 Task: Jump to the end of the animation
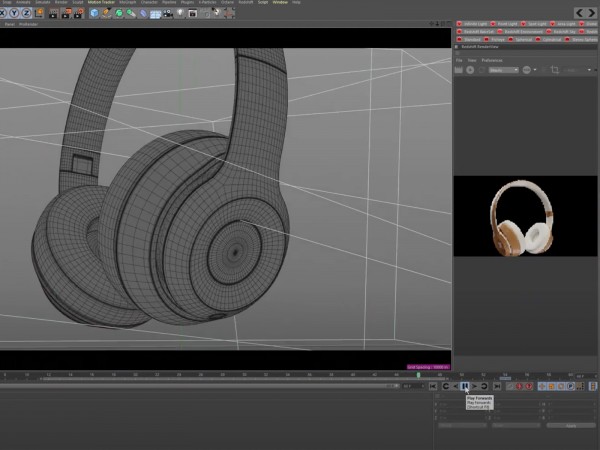pyautogui.click(x=495, y=386)
